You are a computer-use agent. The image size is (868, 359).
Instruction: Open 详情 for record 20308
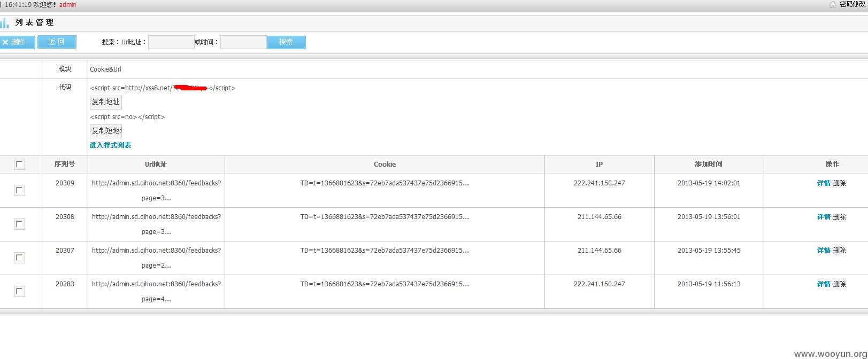824,217
